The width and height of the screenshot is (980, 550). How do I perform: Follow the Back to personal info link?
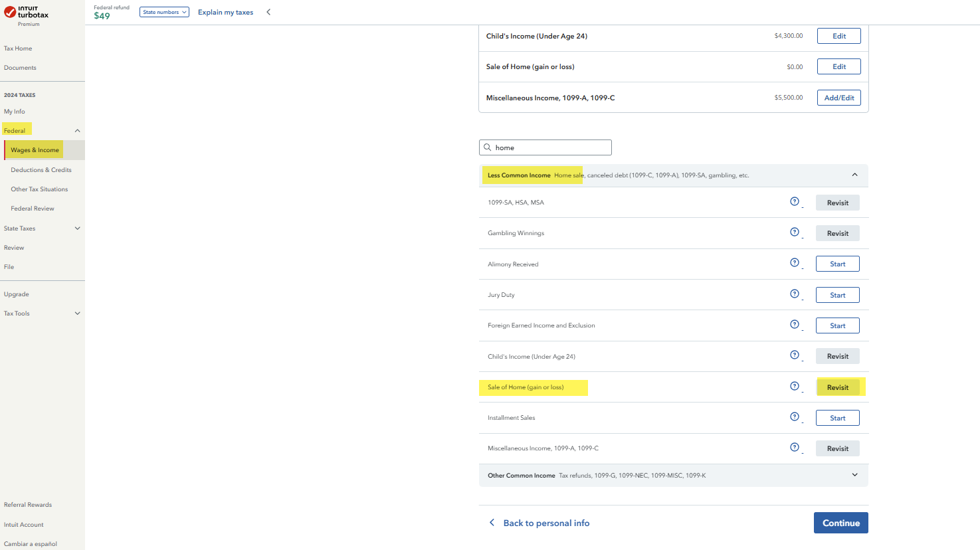click(x=545, y=523)
